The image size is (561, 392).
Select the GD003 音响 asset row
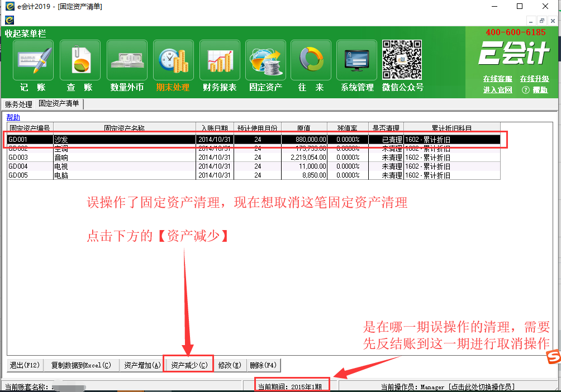click(254, 157)
